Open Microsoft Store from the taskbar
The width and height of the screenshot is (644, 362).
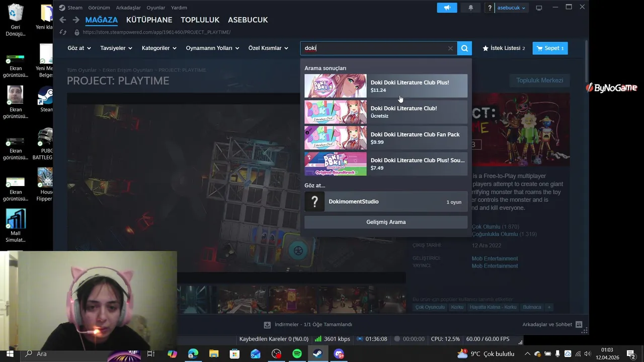pyautogui.click(x=234, y=354)
